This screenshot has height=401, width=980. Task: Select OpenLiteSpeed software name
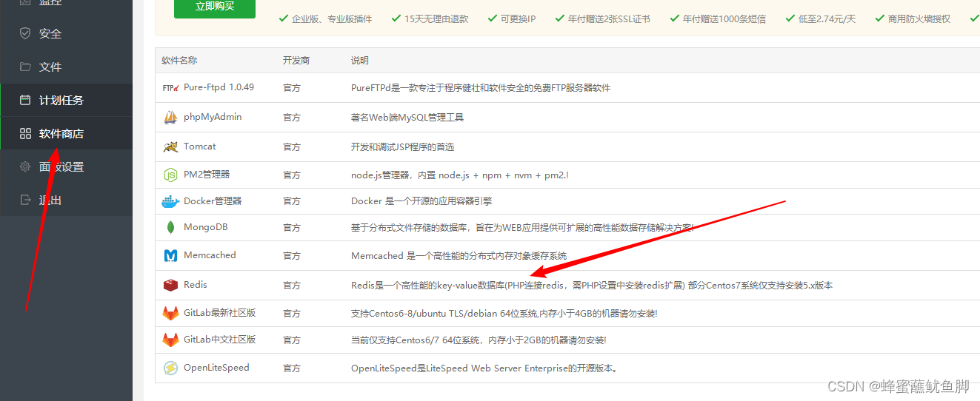(216, 368)
